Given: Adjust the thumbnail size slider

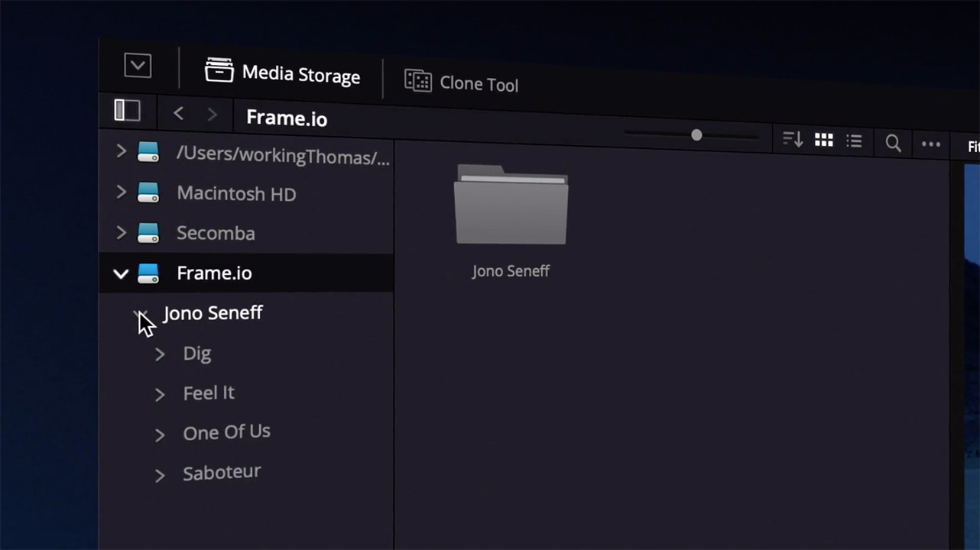Looking at the screenshot, I should click(696, 135).
